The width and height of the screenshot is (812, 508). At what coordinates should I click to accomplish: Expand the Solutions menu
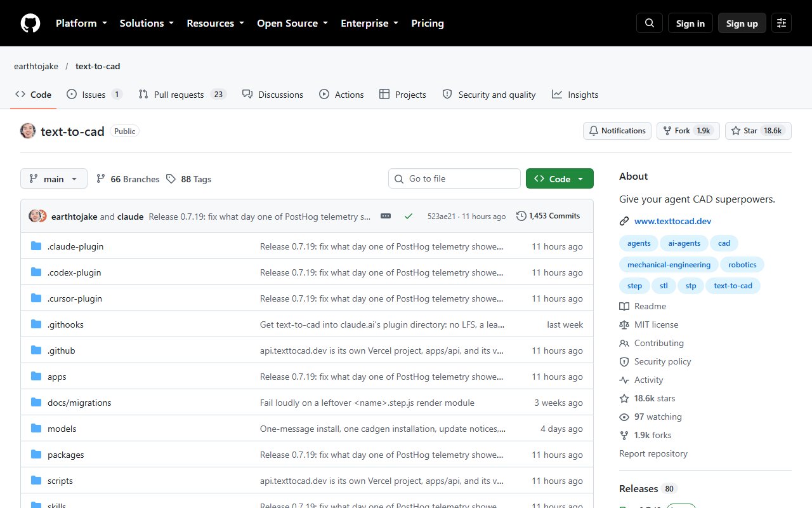(147, 23)
